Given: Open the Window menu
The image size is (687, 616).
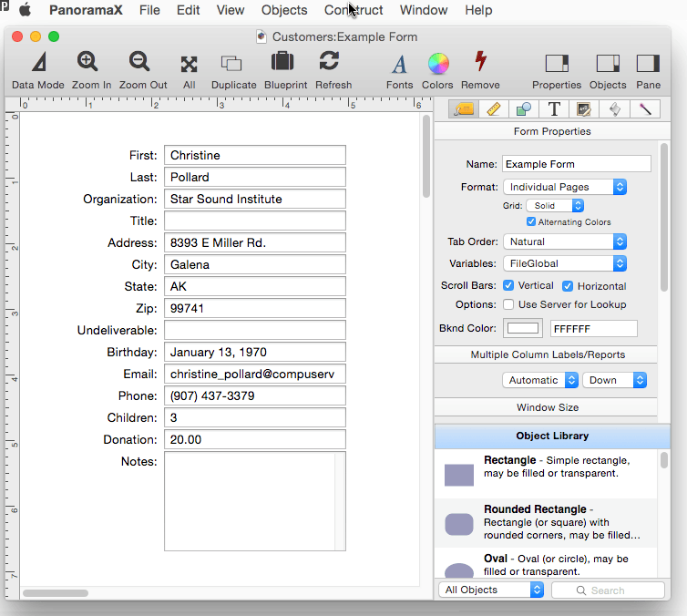Looking at the screenshot, I should click(424, 10).
